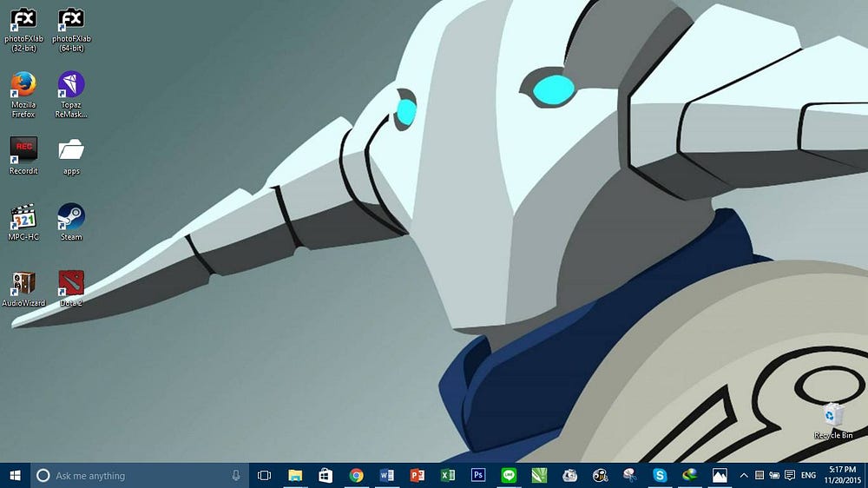Open File Explorer from the taskbar

coord(295,475)
